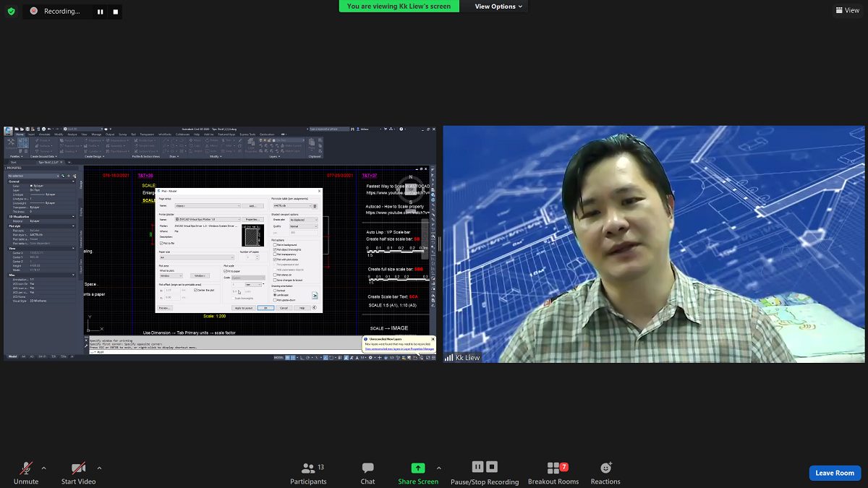Toggle the Plot to file checkbox
Image resolution: width=868 pixels, height=488 pixels.
(161, 244)
